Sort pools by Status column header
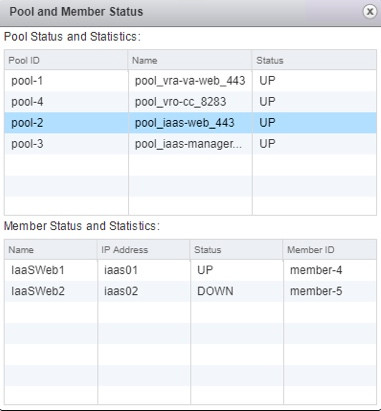The image size is (381, 411). pos(314,60)
